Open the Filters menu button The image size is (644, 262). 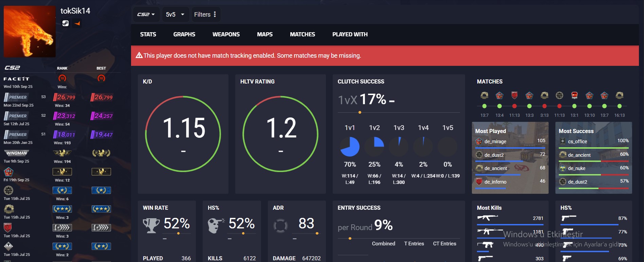click(205, 14)
